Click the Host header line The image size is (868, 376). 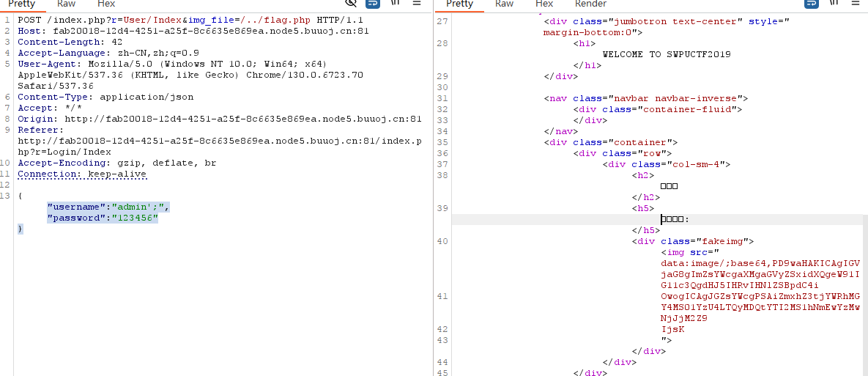pos(193,31)
